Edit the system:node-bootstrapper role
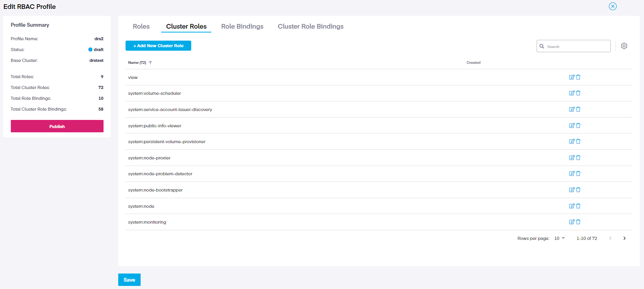The height and width of the screenshot is (289, 644). pyautogui.click(x=572, y=190)
